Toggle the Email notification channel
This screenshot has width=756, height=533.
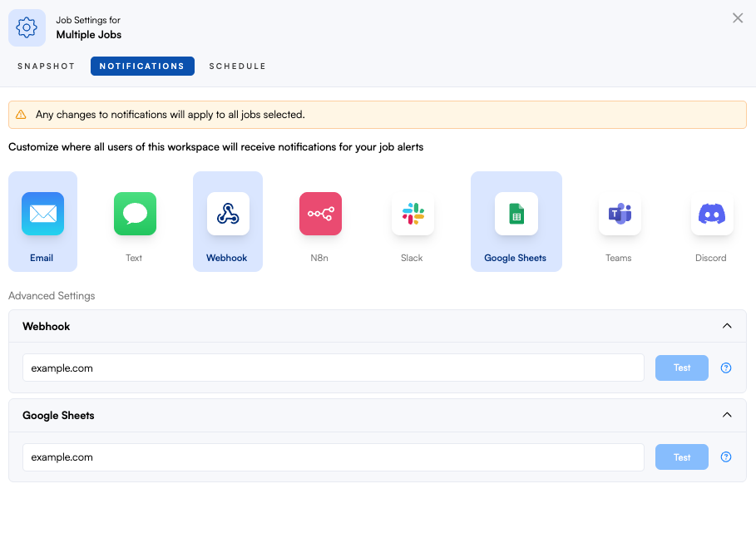pos(42,221)
